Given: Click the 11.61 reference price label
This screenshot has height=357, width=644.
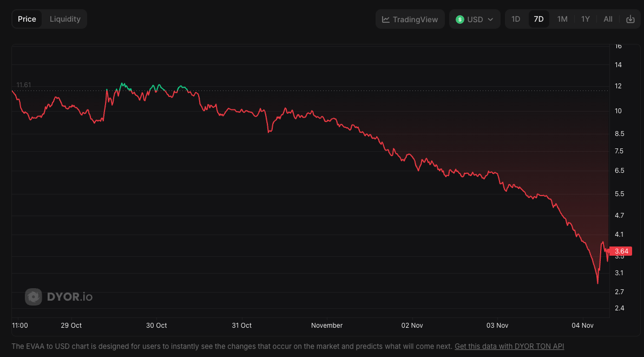Looking at the screenshot, I should point(24,85).
